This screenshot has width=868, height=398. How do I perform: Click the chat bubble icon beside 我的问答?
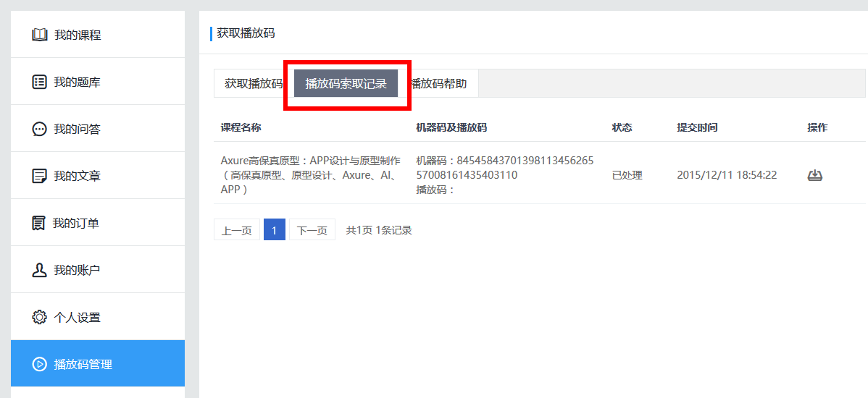point(39,130)
